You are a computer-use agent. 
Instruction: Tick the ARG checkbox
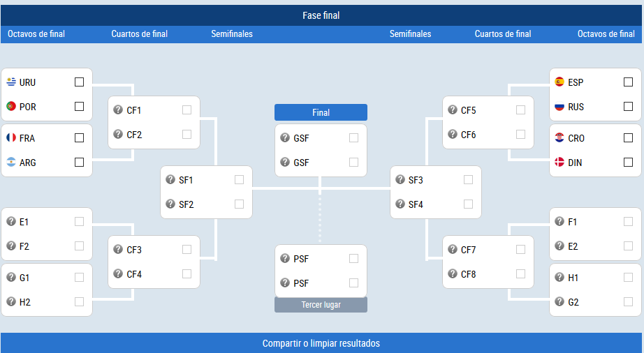point(79,163)
